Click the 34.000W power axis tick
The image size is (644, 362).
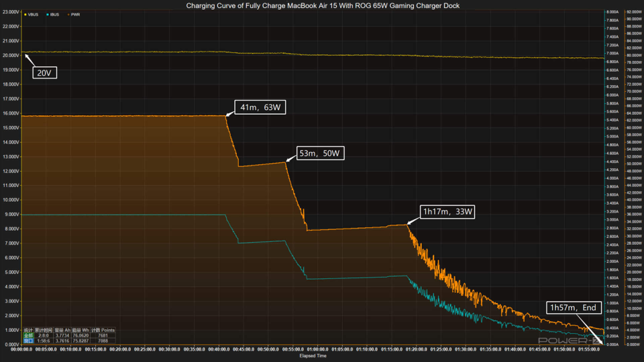pyautogui.click(x=634, y=222)
